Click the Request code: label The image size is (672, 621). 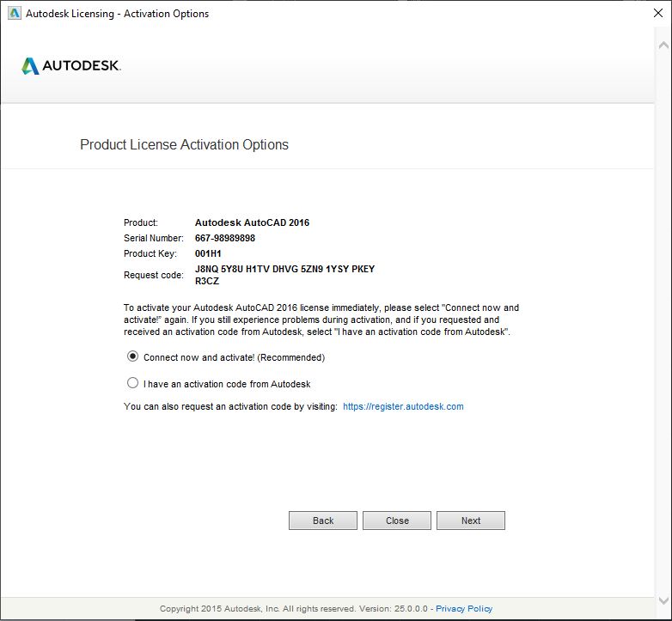coord(154,275)
